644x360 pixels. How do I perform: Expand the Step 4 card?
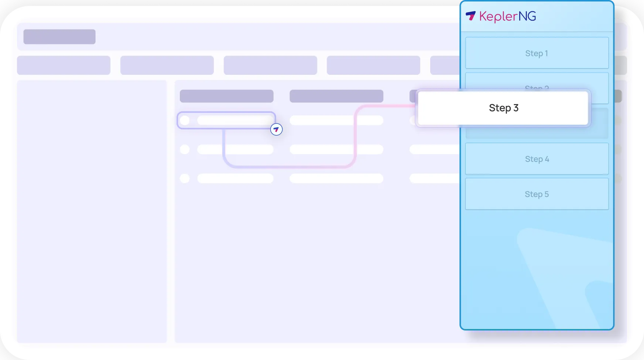click(536, 159)
